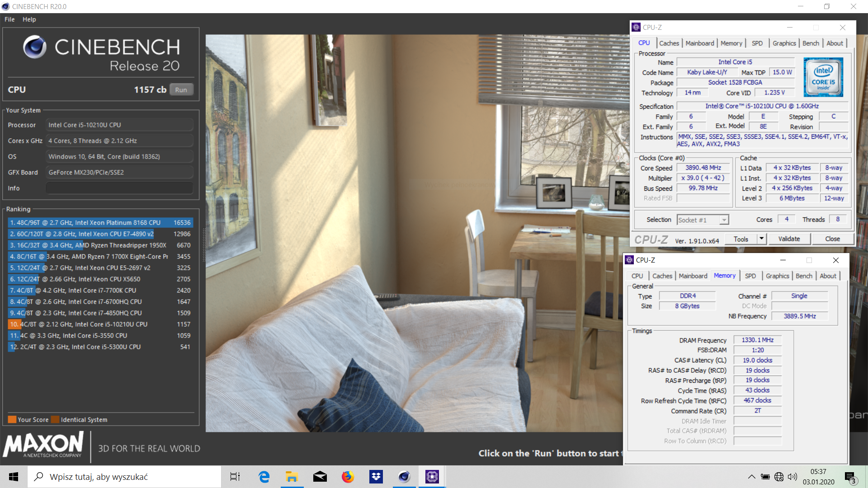Open Graphics tab in upper CPU-Z window
The width and height of the screenshot is (868, 488).
coord(784,43)
